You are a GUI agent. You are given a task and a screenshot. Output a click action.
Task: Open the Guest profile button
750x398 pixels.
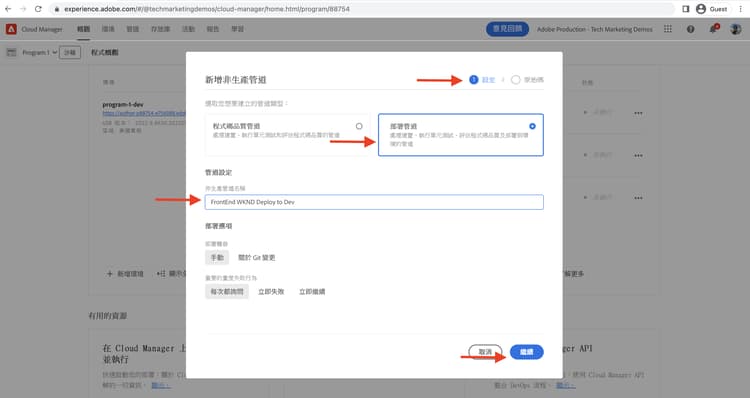(x=712, y=9)
